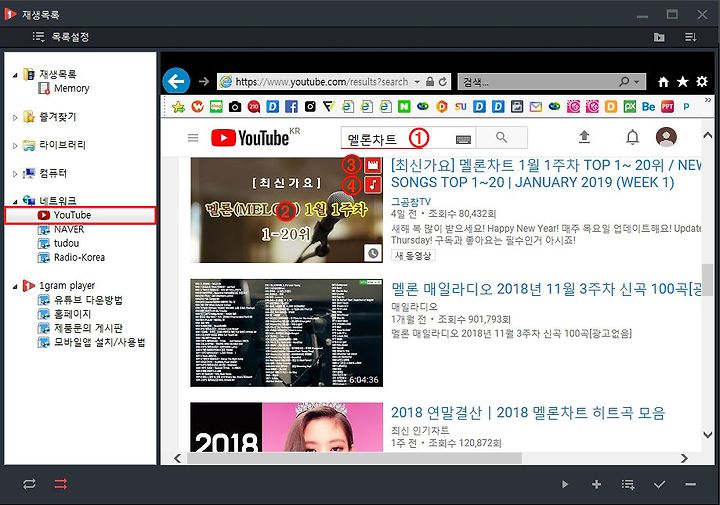The height and width of the screenshot is (505, 720).
Task: Open the address bar dropdown arrow
Action: pyautogui.click(x=417, y=82)
